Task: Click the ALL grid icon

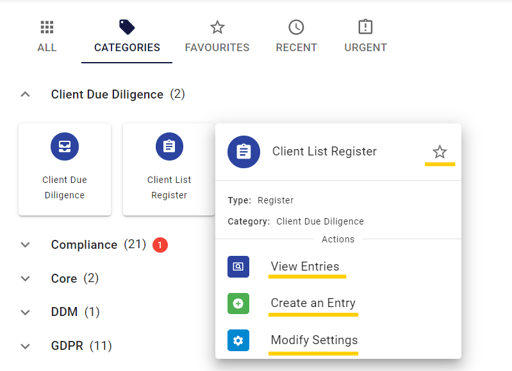Action: pos(47,27)
